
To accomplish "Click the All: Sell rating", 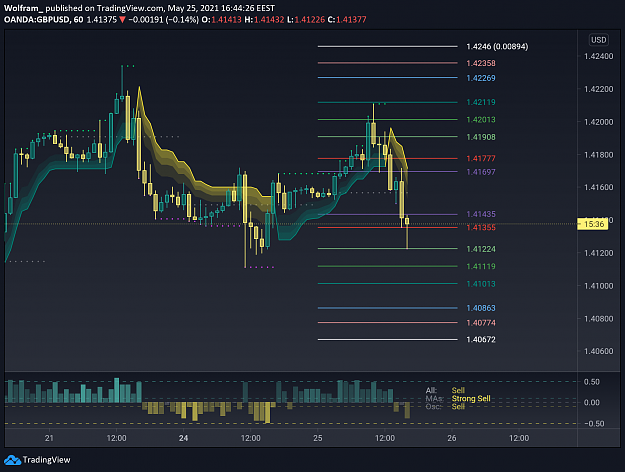I will point(458,391).
